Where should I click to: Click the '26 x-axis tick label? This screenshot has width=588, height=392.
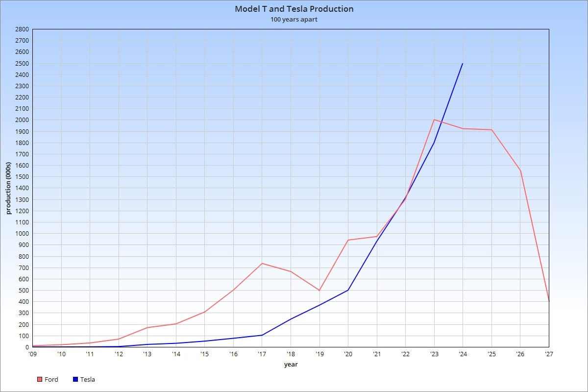point(520,353)
